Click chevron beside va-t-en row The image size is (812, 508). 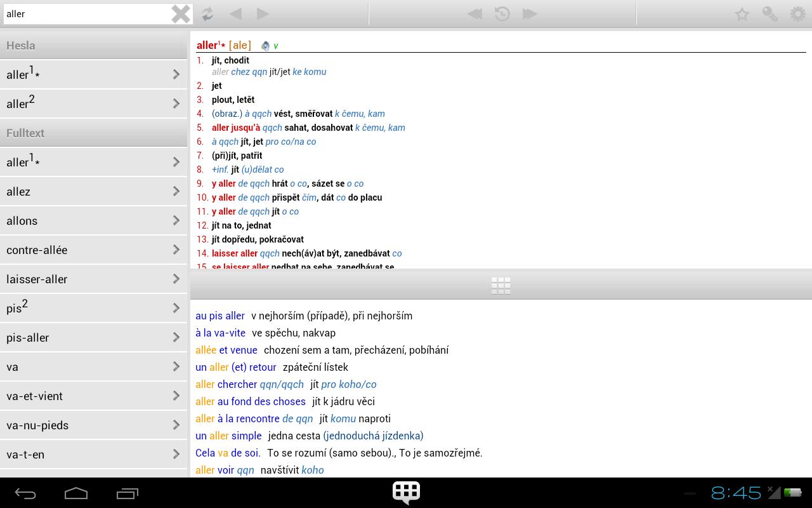click(x=176, y=454)
